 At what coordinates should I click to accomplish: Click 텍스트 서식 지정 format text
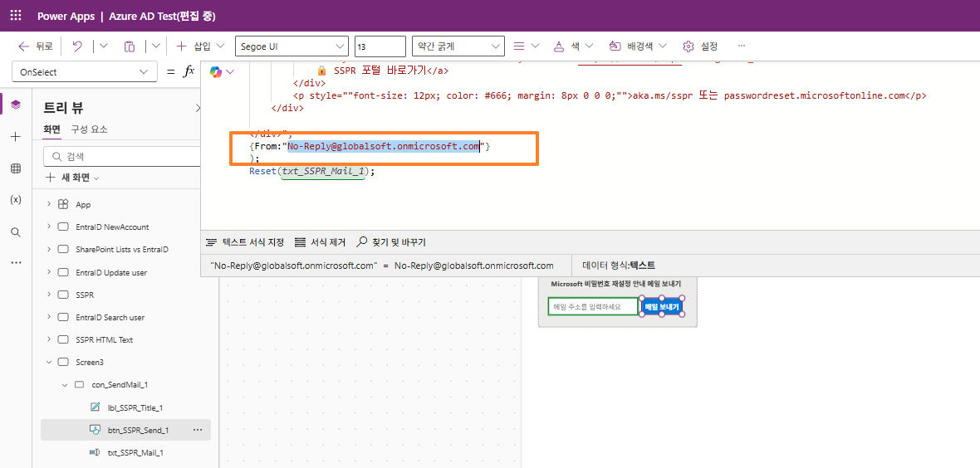point(245,241)
